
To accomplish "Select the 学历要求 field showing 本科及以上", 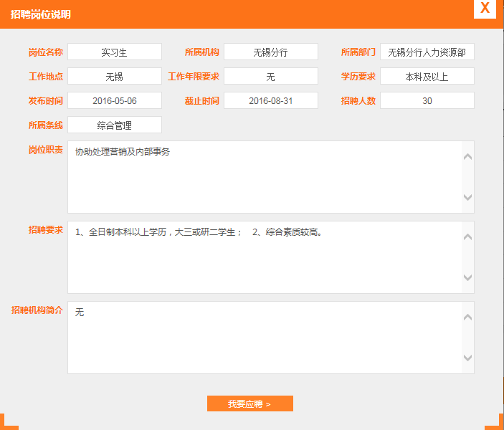I will 427,77.
